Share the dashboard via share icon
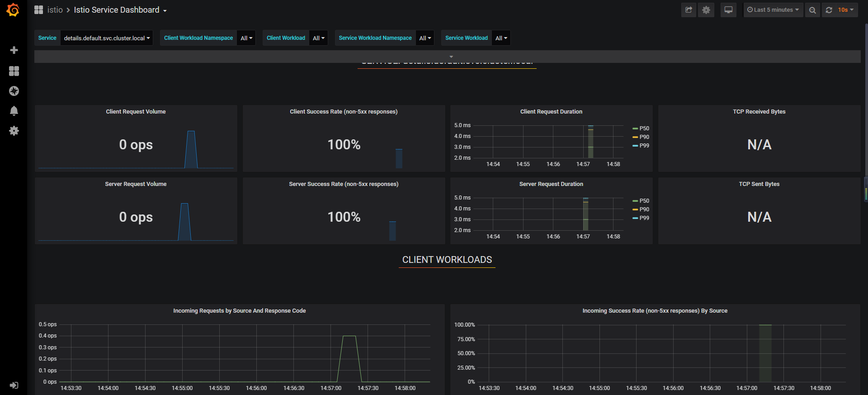 tap(689, 10)
